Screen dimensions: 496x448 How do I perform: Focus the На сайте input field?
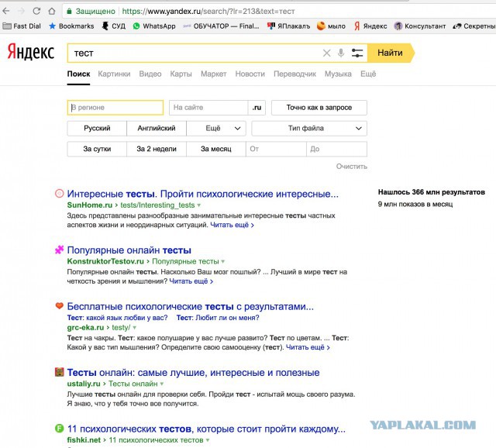coord(208,108)
